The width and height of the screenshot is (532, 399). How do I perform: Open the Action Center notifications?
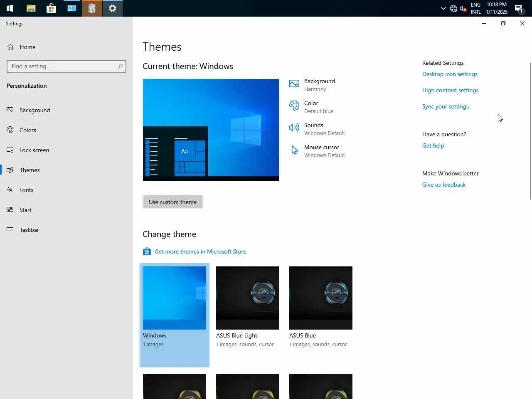click(x=519, y=8)
